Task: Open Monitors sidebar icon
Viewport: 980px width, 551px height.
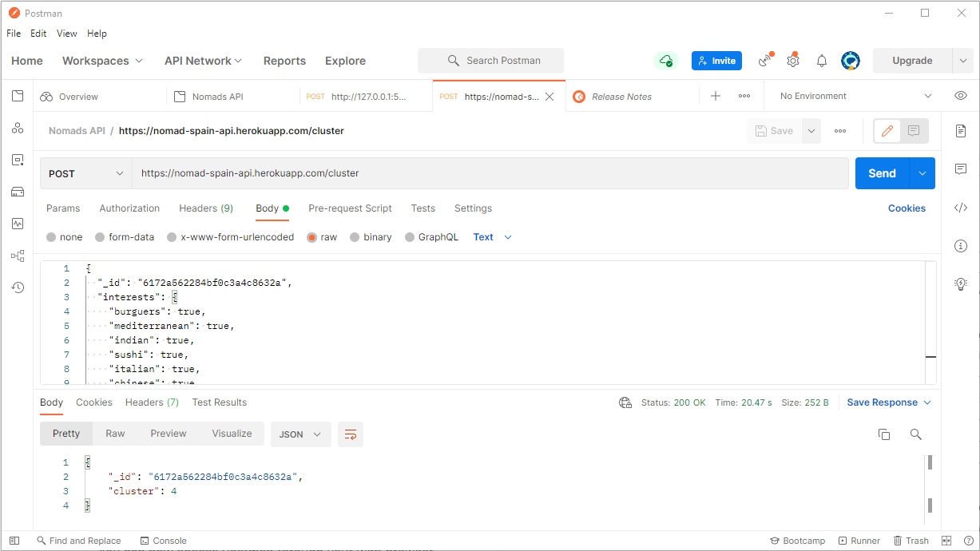Action: [18, 224]
